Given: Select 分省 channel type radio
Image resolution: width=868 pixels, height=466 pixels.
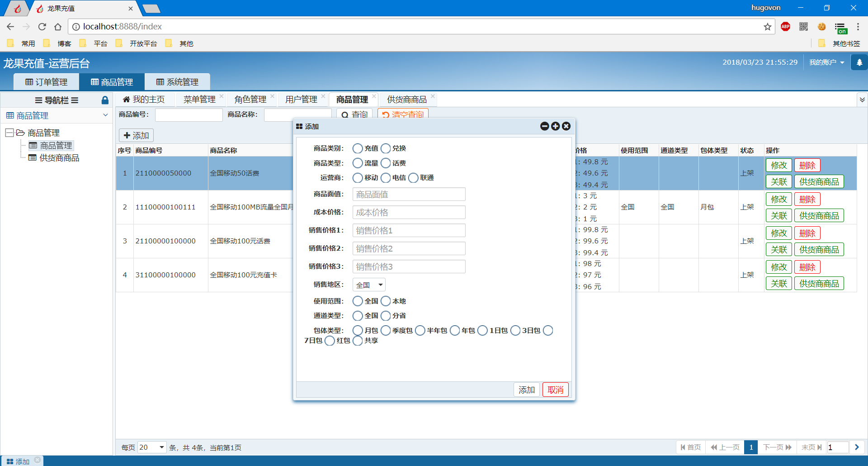Looking at the screenshot, I should tap(386, 316).
